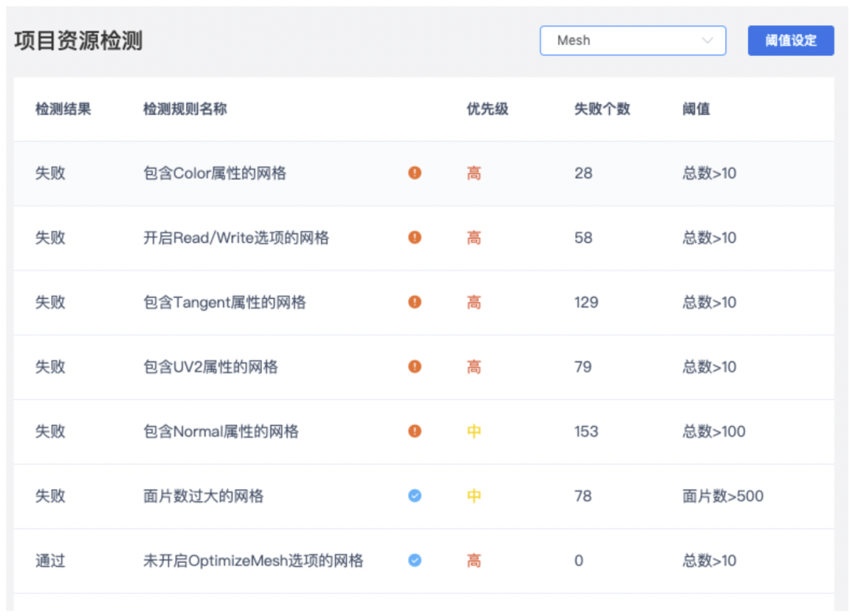Viewport: 852px width, 616px height.
Task: Click the yellow 中 priority in Normal属性 row
Action: (473, 431)
